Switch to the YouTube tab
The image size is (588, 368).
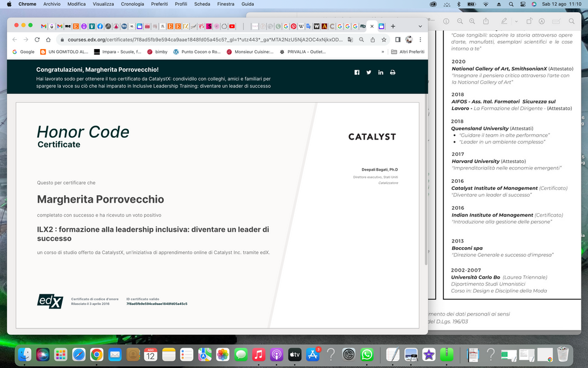point(232,26)
